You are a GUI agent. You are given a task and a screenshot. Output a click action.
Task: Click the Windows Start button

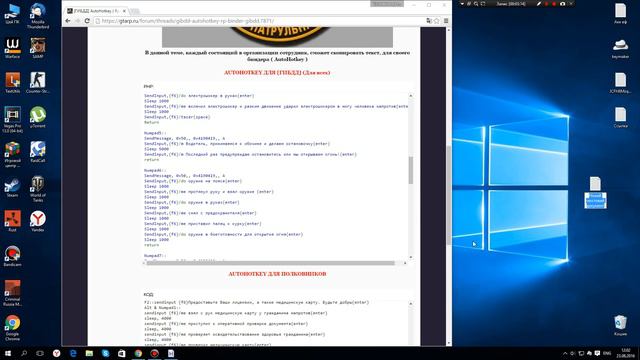tap(8, 353)
